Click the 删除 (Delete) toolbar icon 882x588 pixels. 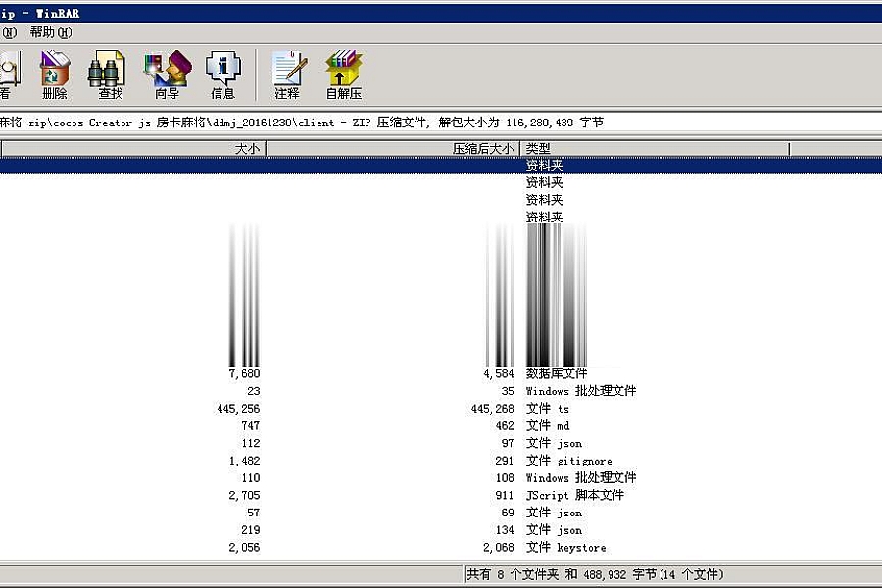55,74
